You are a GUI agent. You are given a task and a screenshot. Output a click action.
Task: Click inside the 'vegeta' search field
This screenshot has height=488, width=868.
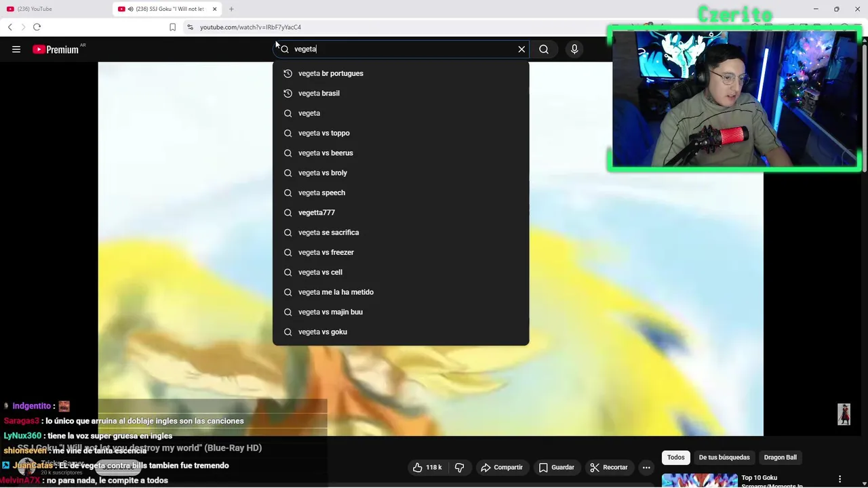coord(400,49)
